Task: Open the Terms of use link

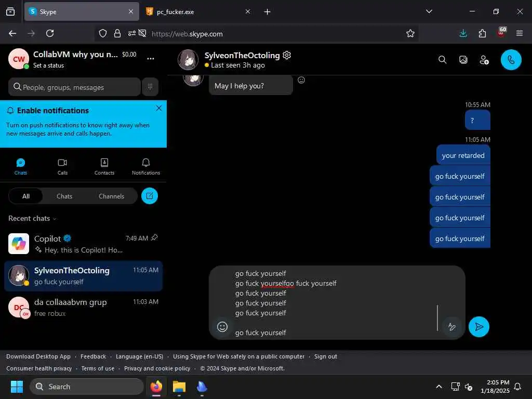Action: pyautogui.click(x=98, y=368)
